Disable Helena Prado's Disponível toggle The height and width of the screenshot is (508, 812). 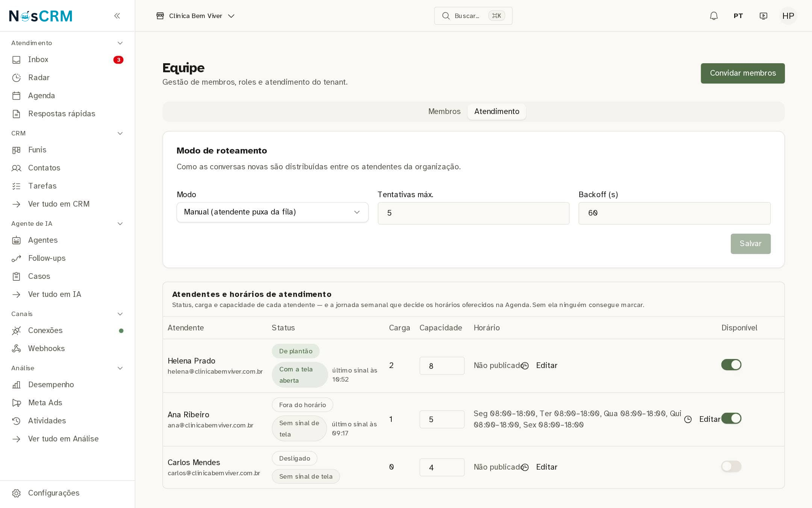[731, 365]
